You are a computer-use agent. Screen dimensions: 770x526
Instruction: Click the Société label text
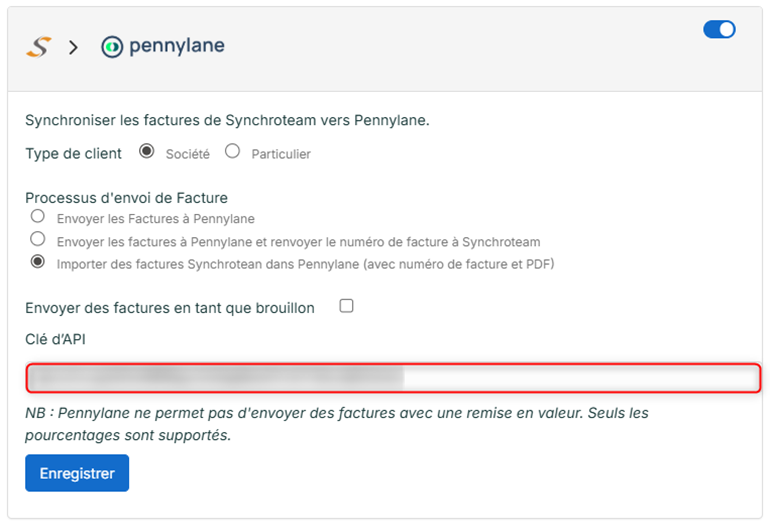pos(188,154)
